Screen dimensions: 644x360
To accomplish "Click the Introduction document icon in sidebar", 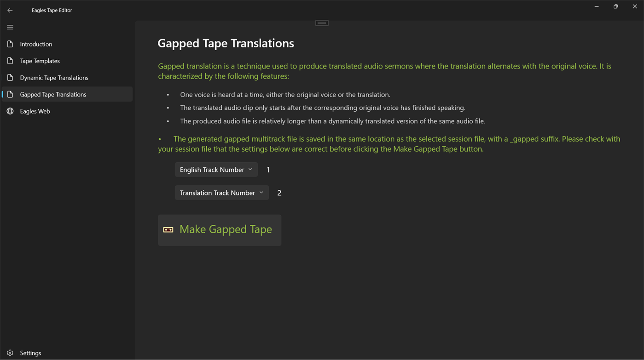I will 10,44.
